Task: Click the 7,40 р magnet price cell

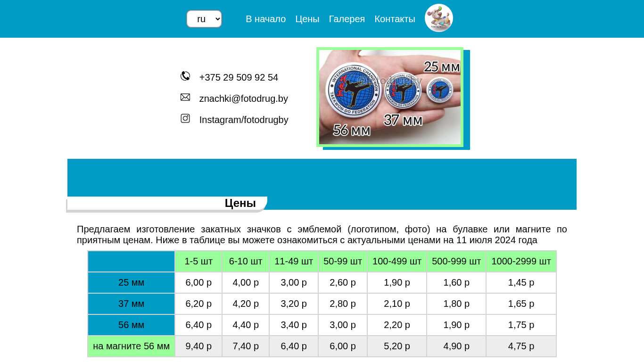Action: click(246, 346)
